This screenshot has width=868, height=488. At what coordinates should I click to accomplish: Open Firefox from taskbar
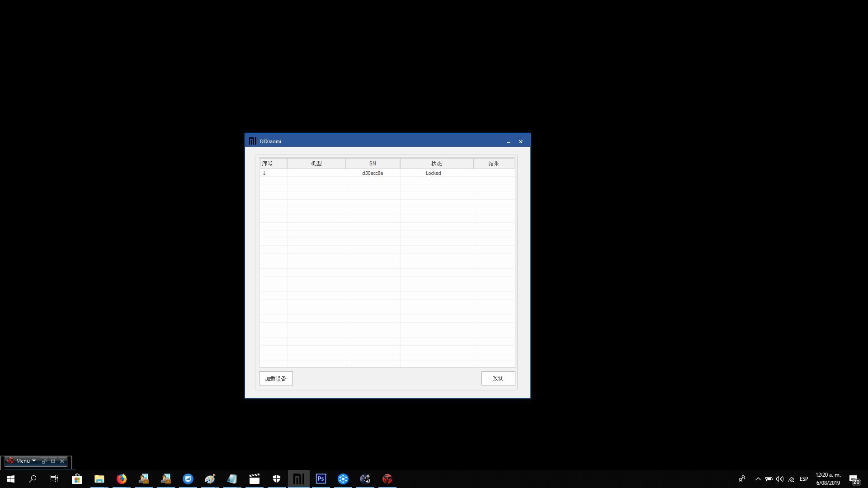(x=122, y=479)
